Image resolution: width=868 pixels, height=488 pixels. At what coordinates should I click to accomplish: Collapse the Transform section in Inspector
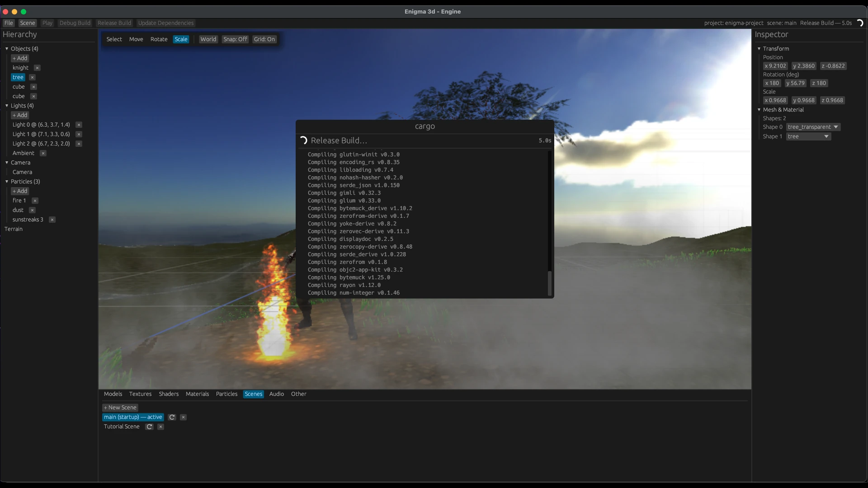tap(759, 49)
